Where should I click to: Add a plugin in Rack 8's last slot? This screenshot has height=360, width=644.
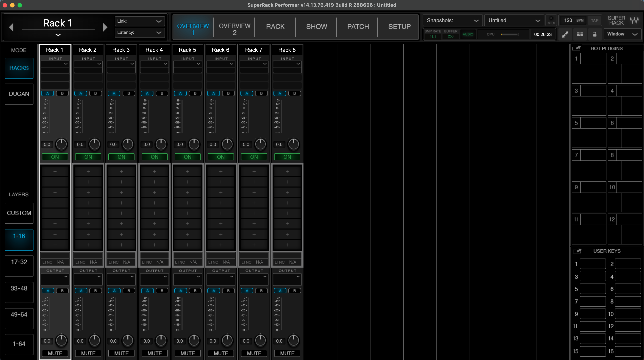click(287, 245)
